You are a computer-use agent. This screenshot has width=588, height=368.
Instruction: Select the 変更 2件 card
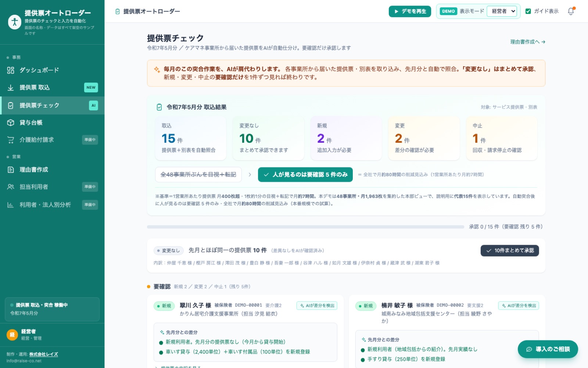(x=424, y=138)
